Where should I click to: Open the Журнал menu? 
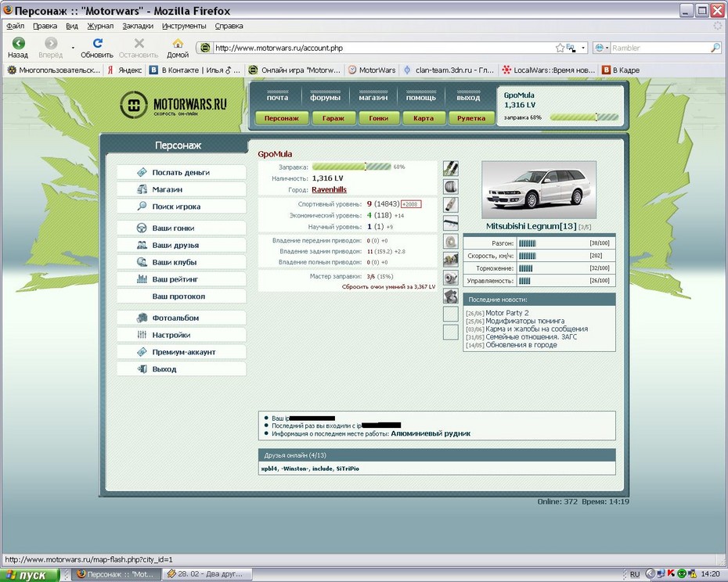click(x=100, y=26)
